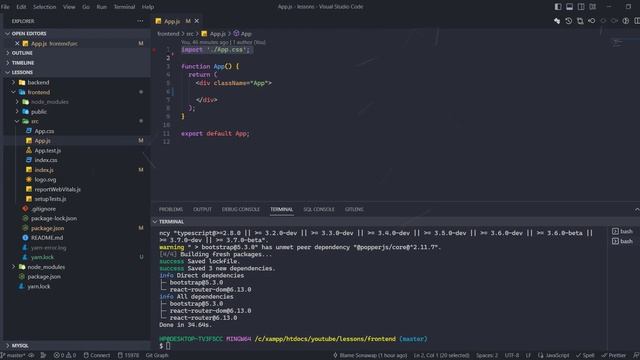
Task: Open setupTests.js file
Action: (50, 199)
